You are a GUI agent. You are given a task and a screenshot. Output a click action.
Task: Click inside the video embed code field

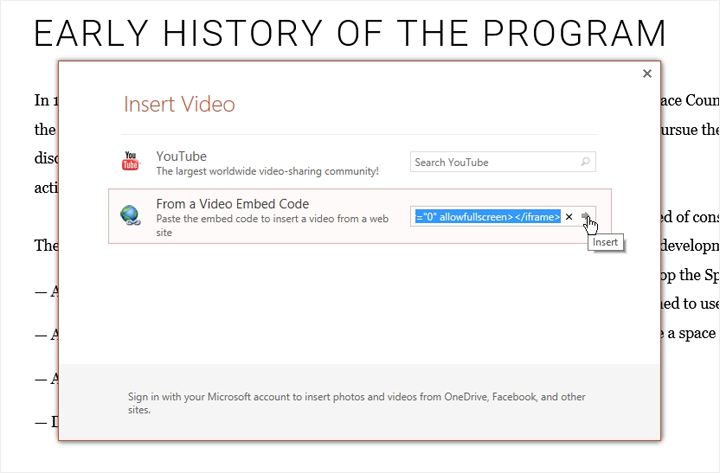[488, 216]
